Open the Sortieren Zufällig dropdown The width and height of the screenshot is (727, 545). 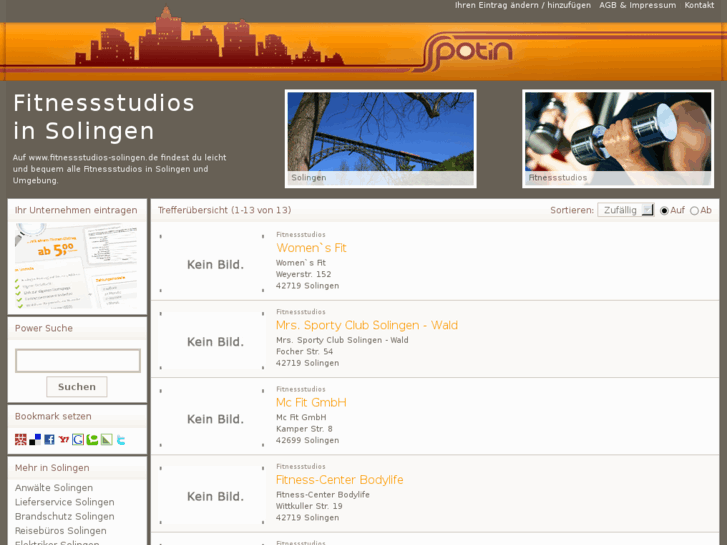(x=625, y=210)
